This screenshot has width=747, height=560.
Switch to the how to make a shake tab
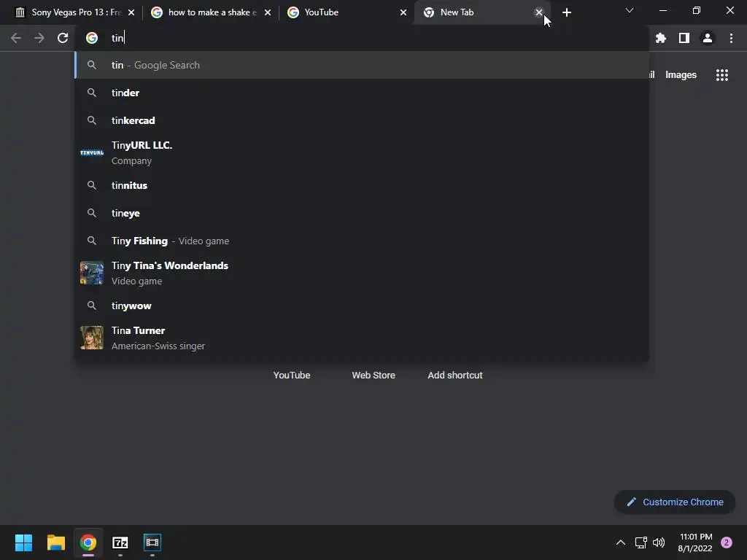click(211, 12)
